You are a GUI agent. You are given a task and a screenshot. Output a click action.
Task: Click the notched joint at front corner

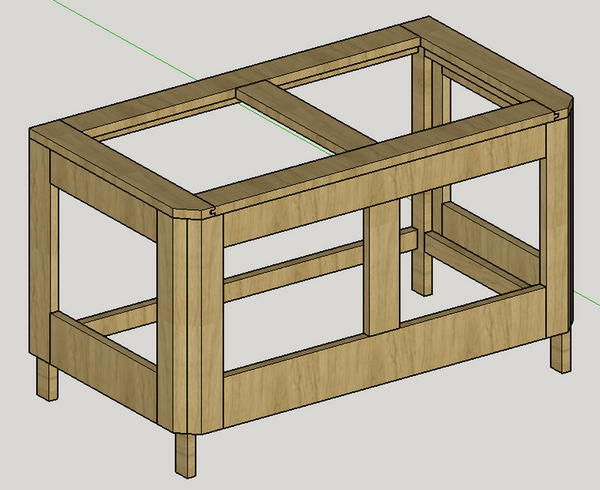tap(213, 211)
